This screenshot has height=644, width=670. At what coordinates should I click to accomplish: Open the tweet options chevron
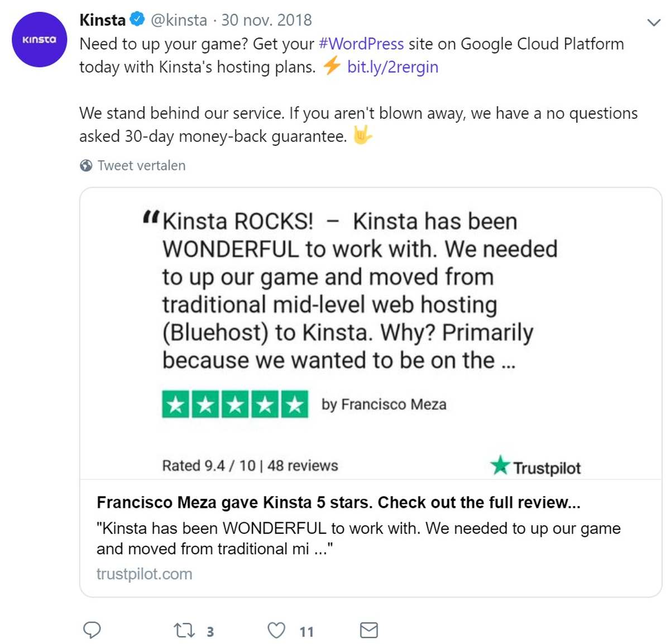tap(653, 23)
